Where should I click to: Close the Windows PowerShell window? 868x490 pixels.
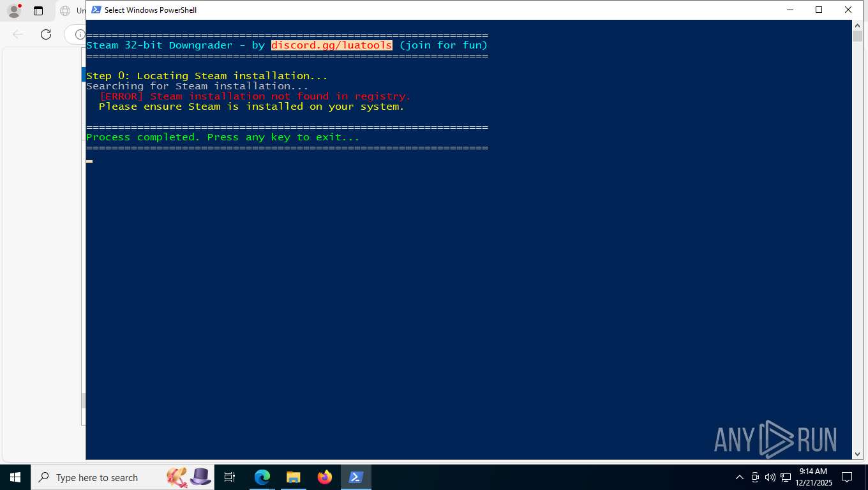[848, 10]
